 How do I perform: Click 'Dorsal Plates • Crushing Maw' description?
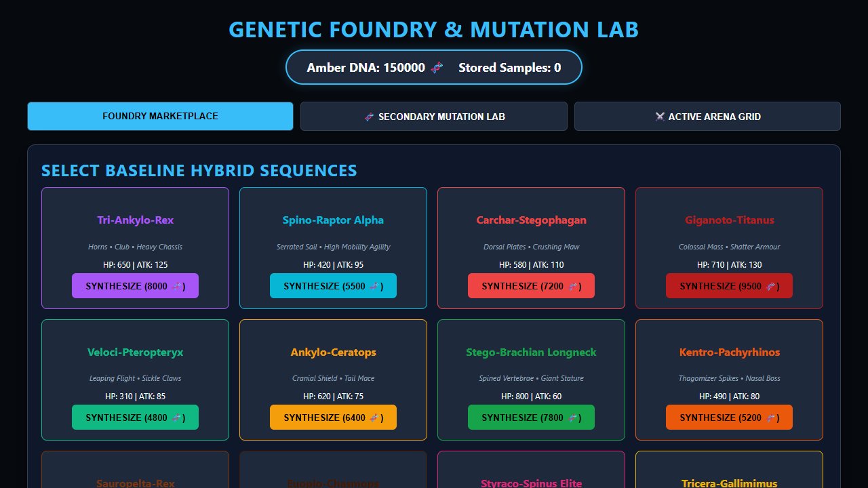click(531, 247)
